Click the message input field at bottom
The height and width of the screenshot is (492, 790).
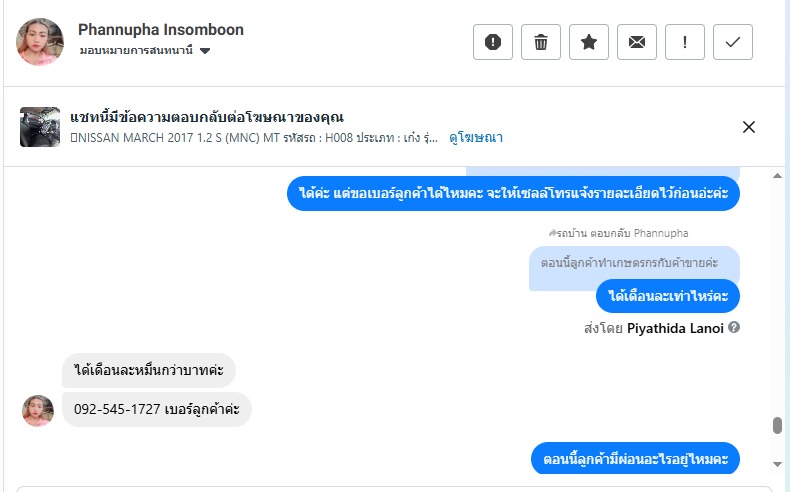point(394,488)
